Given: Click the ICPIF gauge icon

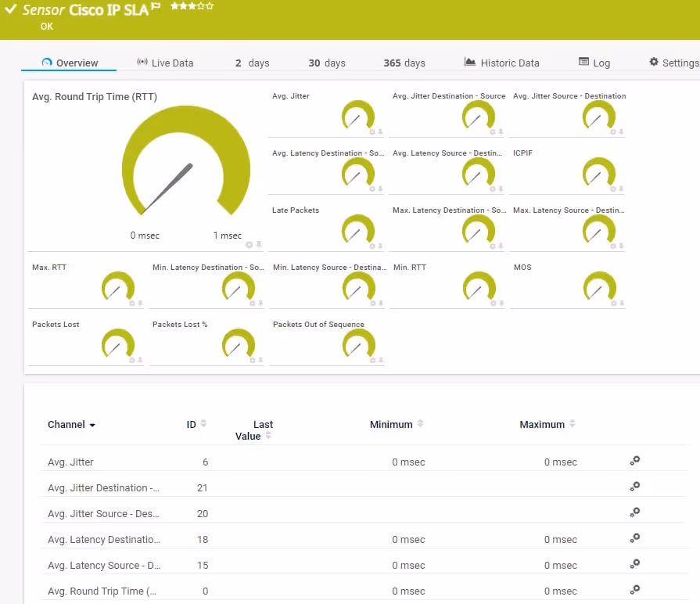Looking at the screenshot, I should click(599, 172).
